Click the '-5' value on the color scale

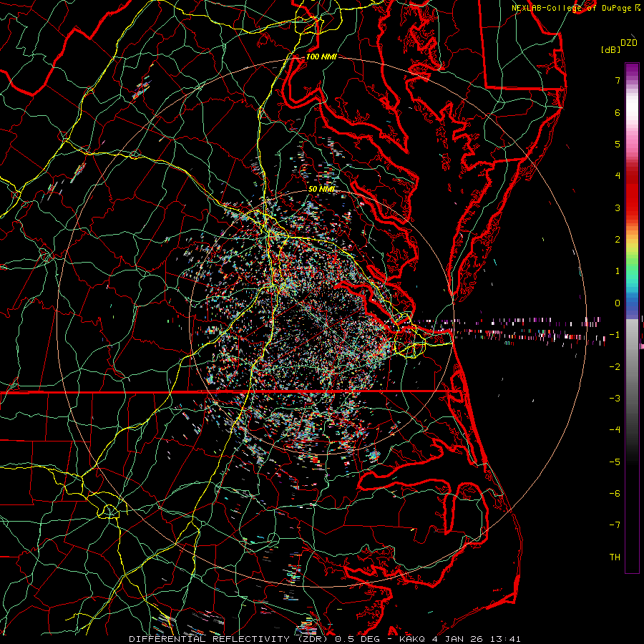(x=615, y=462)
